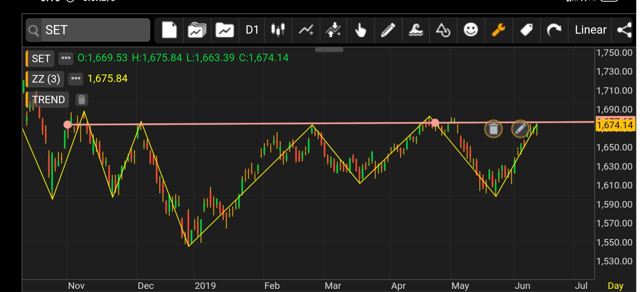Tap the Day interval label

click(x=615, y=286)
